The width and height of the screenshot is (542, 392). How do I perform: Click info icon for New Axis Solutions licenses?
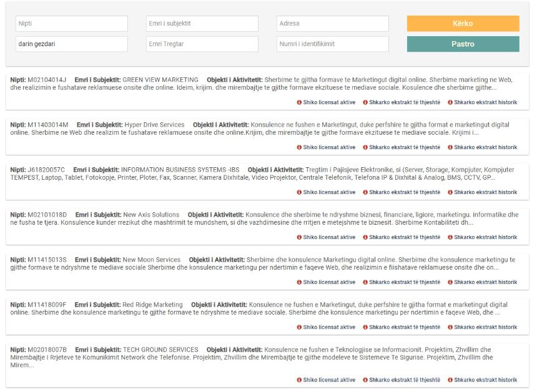coord(299,237)
